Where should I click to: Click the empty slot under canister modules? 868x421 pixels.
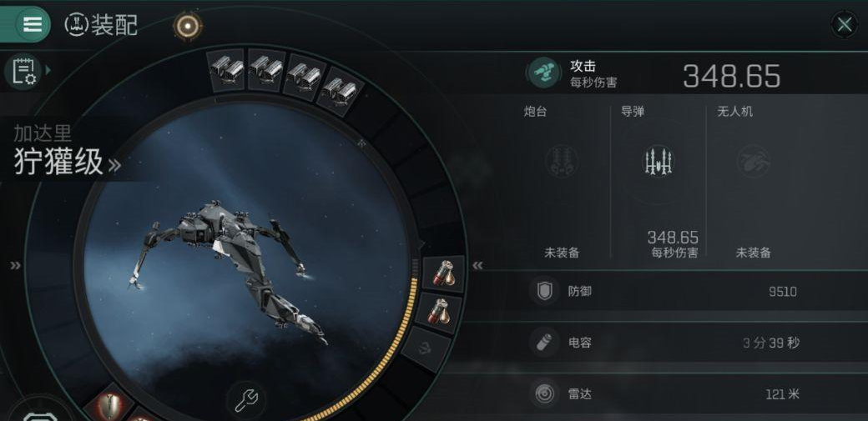(x=428, y=348)
